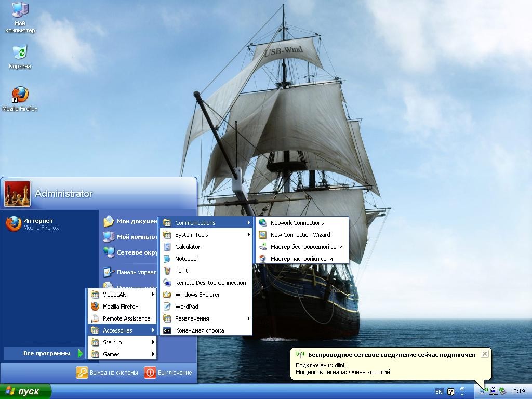Image resolution: width=532 pixels, height=399 pixels.
Task: Click Выход из системы log off button
Action: click(107, 373)
